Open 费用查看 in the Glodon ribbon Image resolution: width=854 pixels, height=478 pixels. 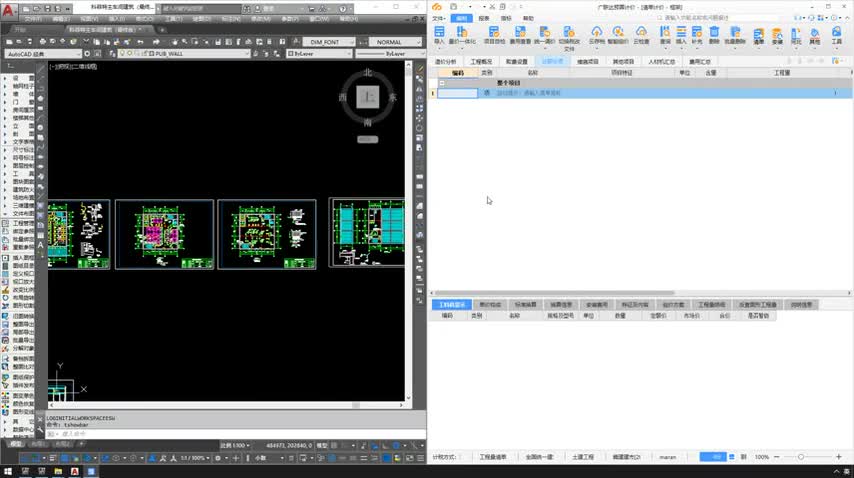click(520, 34)
